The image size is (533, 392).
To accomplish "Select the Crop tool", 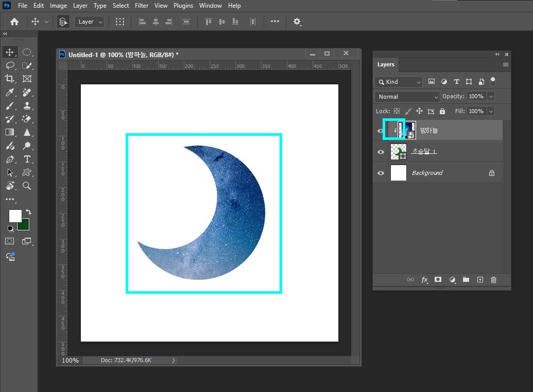I will tap(9, 79).
